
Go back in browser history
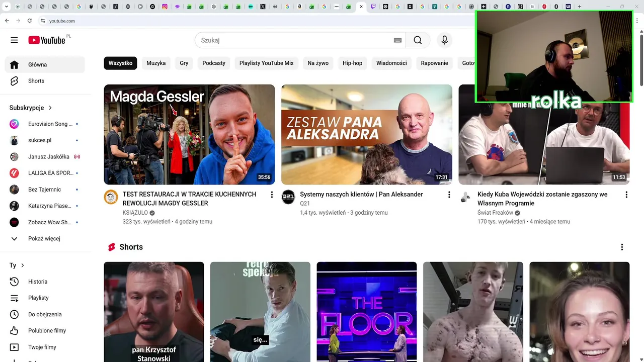(7, 21)
